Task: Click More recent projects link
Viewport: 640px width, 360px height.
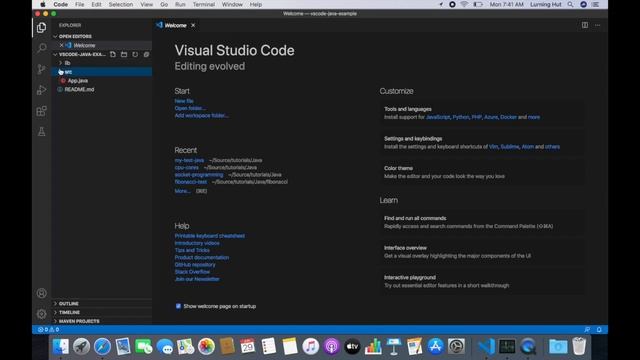Action: coord(182,191)
